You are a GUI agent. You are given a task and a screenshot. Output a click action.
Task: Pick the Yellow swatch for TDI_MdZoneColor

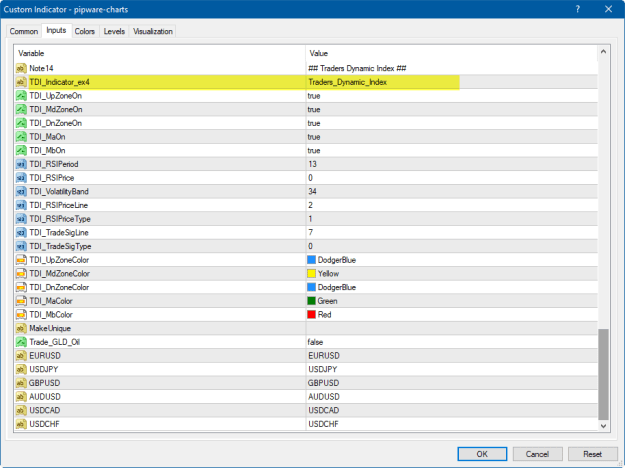pos(312,274)
